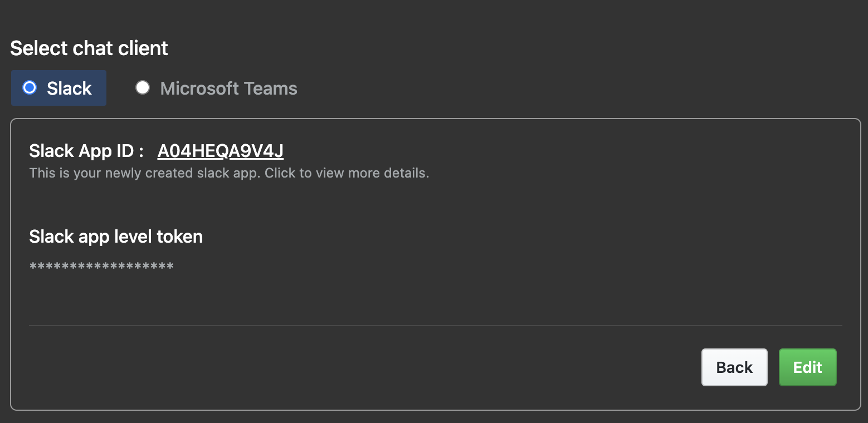Screen dimensions: 868x423
Task: Click the word token in the section label
Action: click(179, 237)
